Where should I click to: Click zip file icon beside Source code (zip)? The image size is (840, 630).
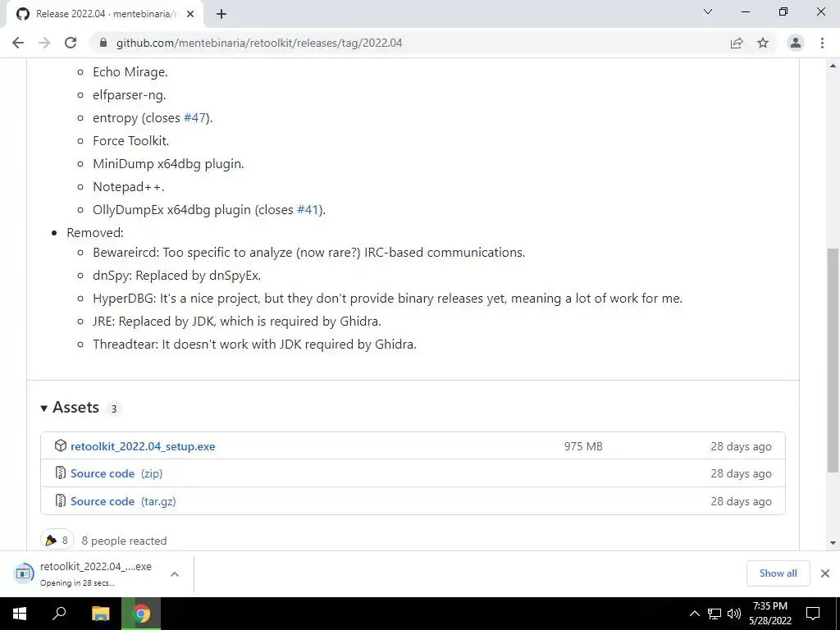[x=61, y=473]
